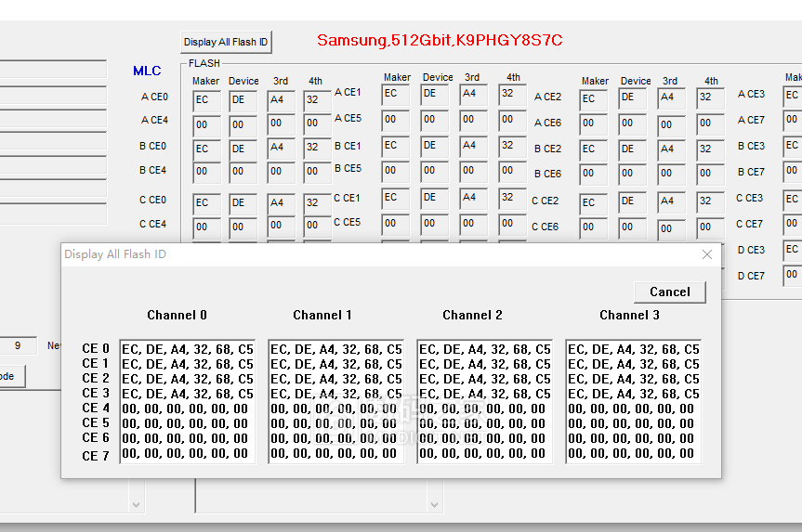Select the Channel 0 flash ID list
The height and width of the screenshot is (532, 802).
click(x=187, y=401)
